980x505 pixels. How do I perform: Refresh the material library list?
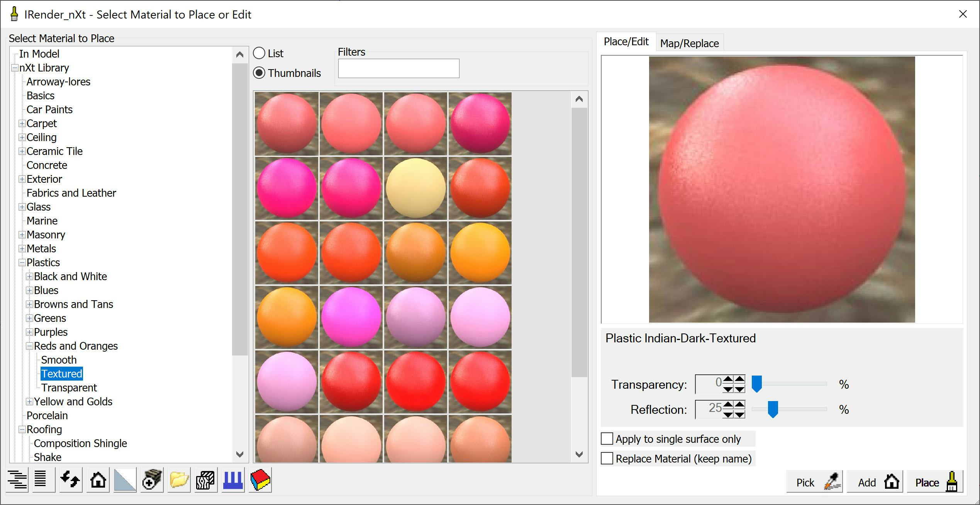click(x=70, y=480)
